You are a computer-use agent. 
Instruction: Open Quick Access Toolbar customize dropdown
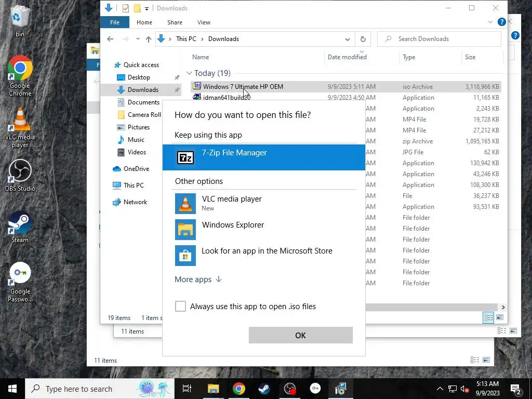(x=147, y=8)
